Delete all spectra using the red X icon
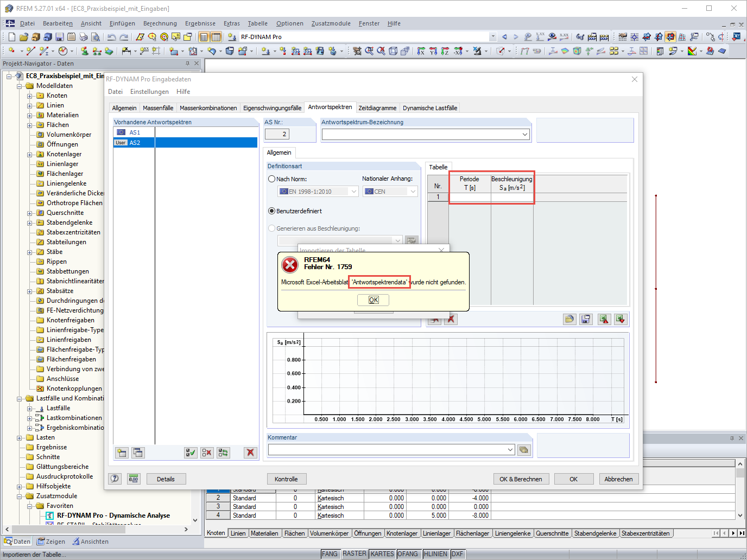This screenshot has height=560, width=747. tap(250, 453)
